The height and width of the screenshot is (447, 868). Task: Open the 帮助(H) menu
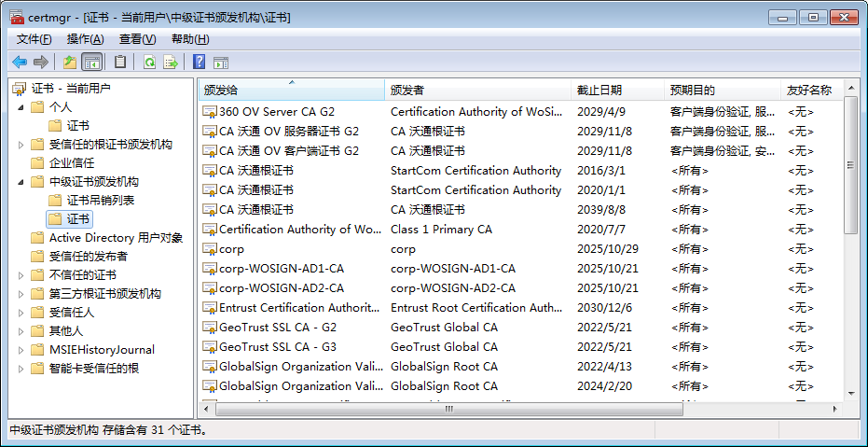point(190,39)
